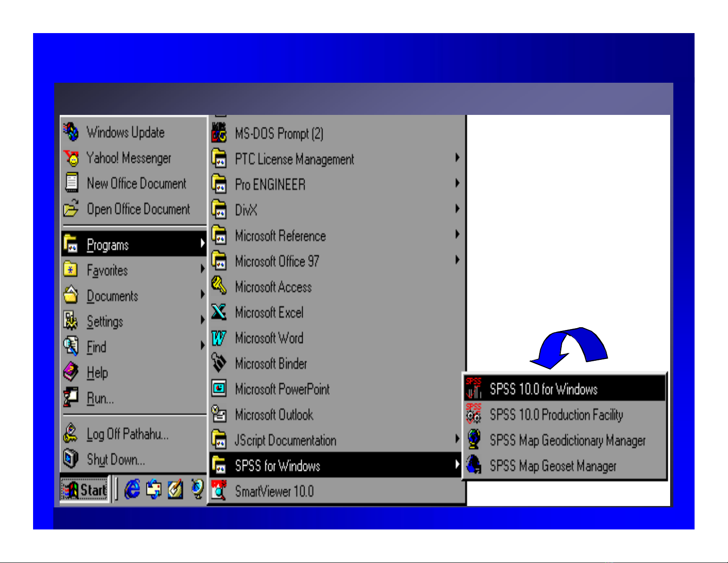728x563 pixels.
Task: Click the Microsoft Reference folder icon
Action: click(219, 235)
